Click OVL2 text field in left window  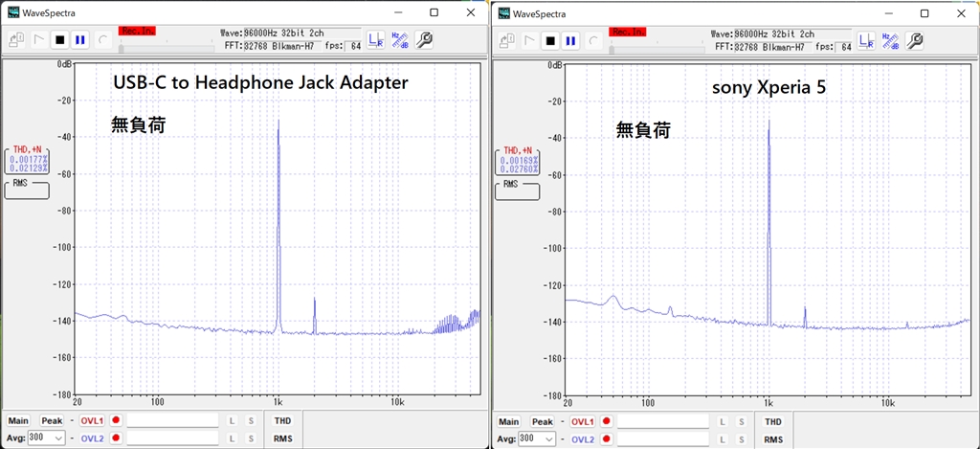point(172,438)
